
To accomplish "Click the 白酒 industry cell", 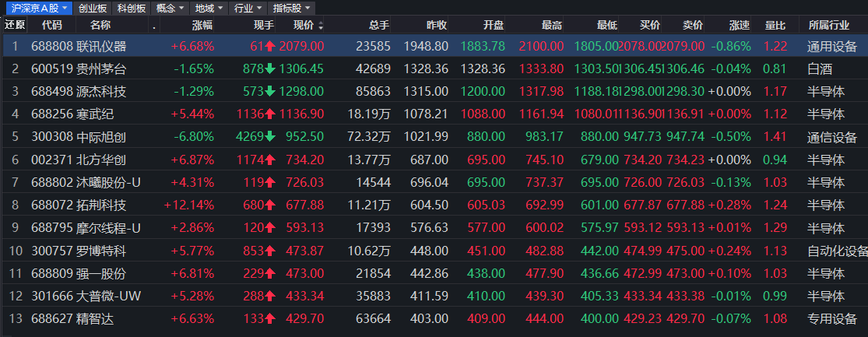I will (x=819, y=69).
